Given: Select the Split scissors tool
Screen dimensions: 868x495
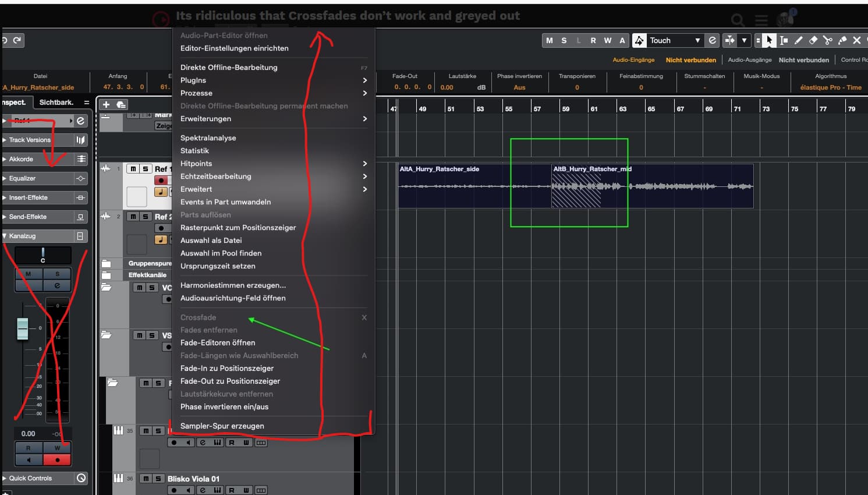Looking at the screenshot, I should point(828,40).
